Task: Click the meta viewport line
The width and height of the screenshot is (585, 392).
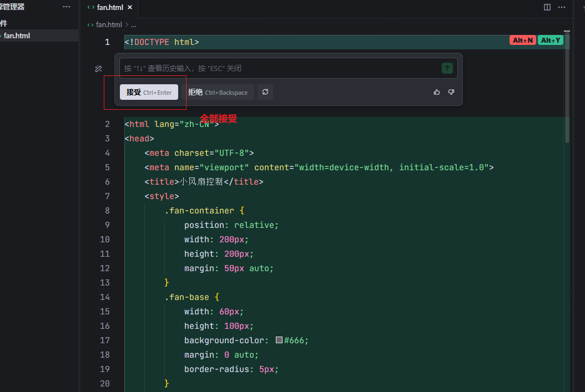Action: tap(319, 167)
